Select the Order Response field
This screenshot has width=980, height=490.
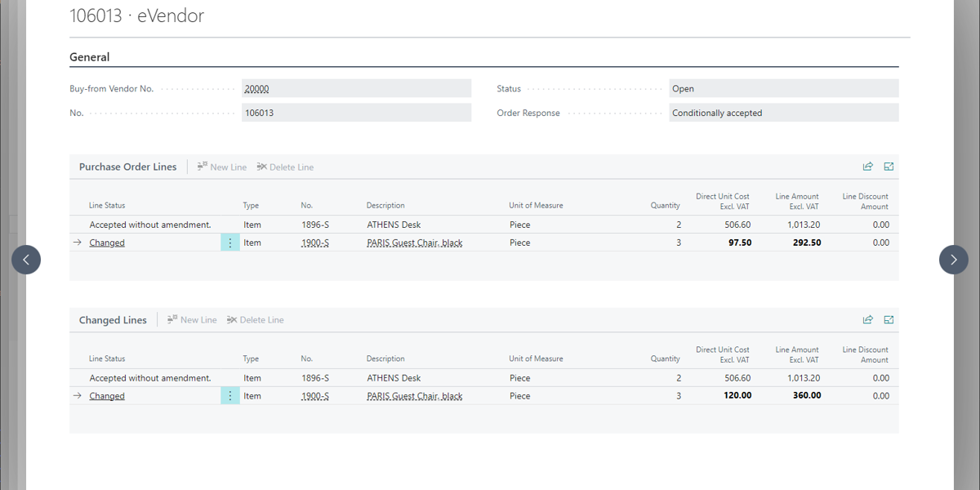(782, 114)
